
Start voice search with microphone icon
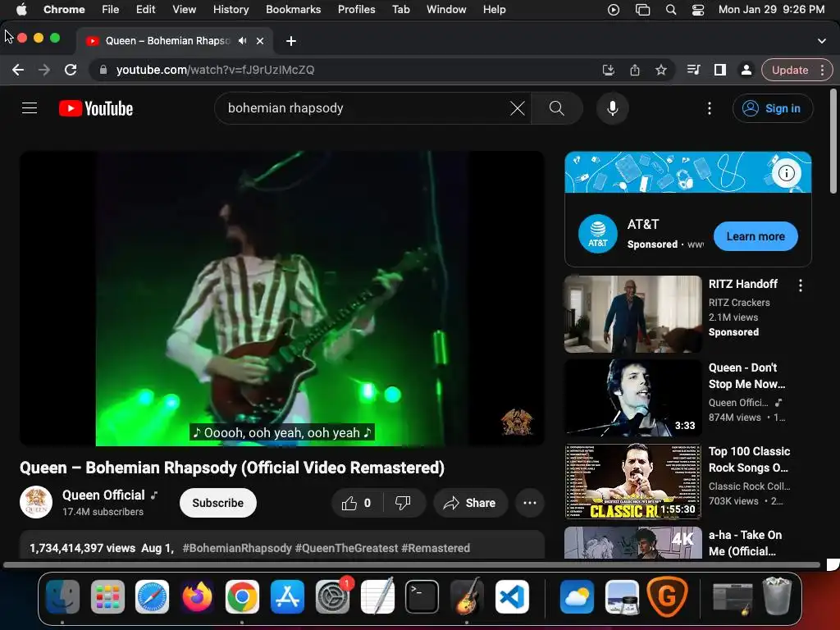click(x=612, y=108)
